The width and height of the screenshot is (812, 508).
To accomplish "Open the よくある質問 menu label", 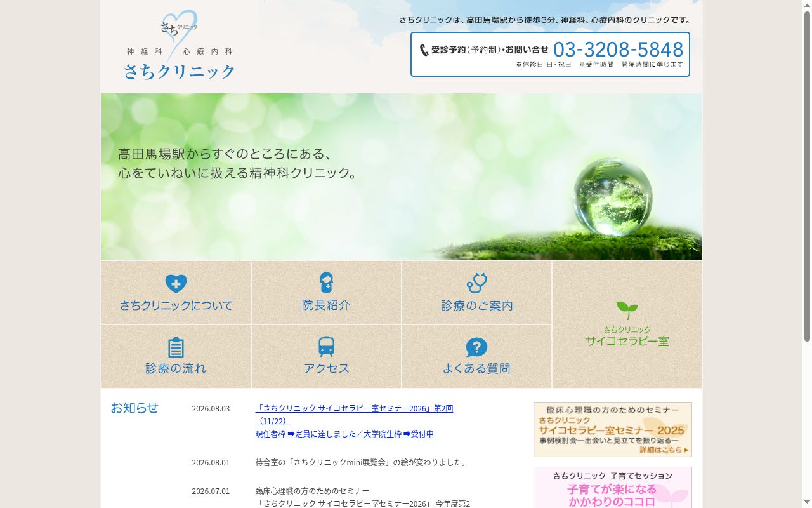I will tap(476, 368).
